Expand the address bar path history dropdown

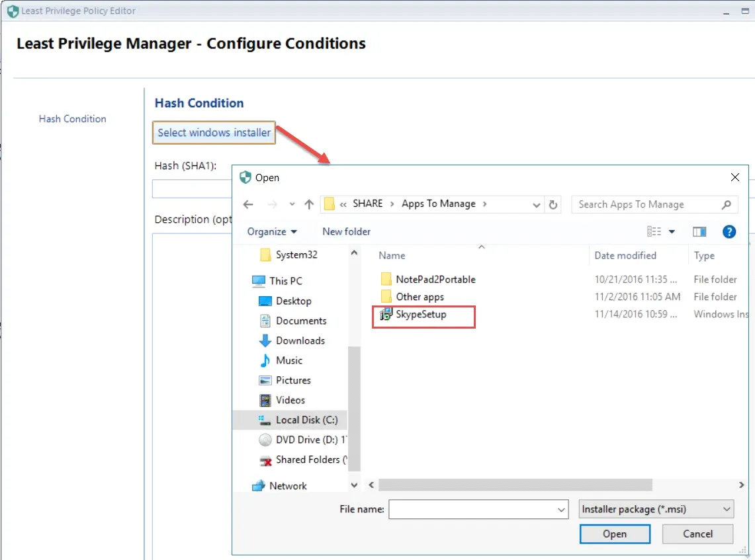[537, 205]
